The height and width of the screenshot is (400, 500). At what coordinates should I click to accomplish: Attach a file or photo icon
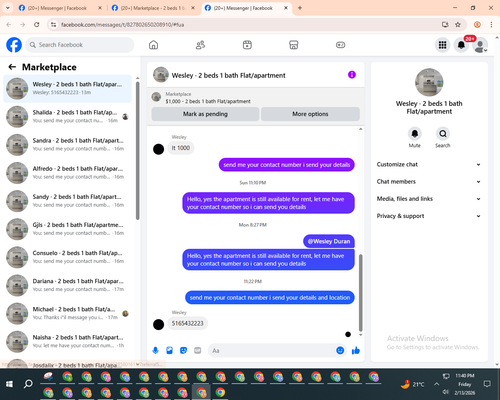pyautogui.click(x=169, y=350)
